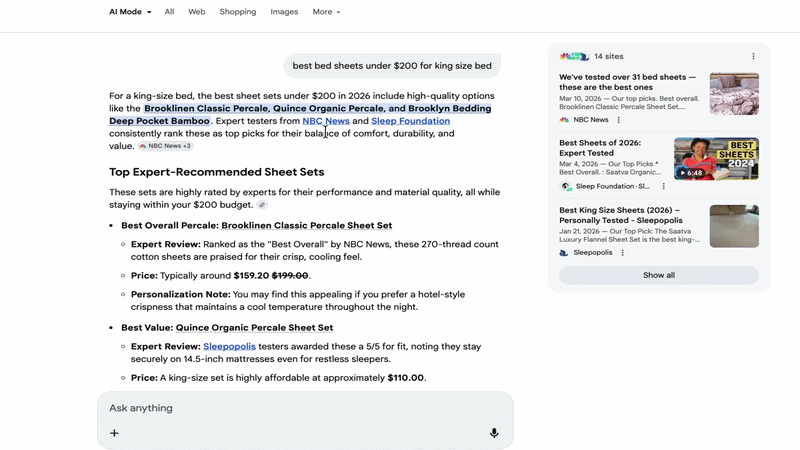Image resolution: width=800 pixels, height=450 pixels.
Task: Focus the Ask anything input field
Action: (305, 408)
